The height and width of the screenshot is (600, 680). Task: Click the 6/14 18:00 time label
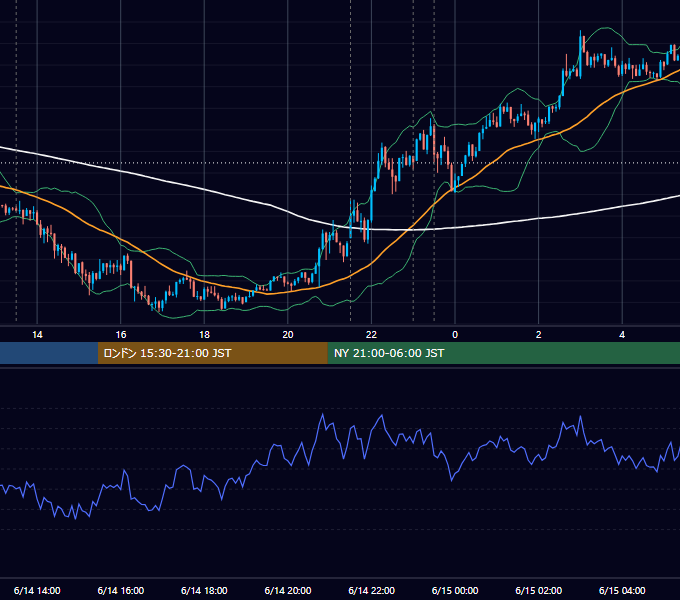(204, 590)
